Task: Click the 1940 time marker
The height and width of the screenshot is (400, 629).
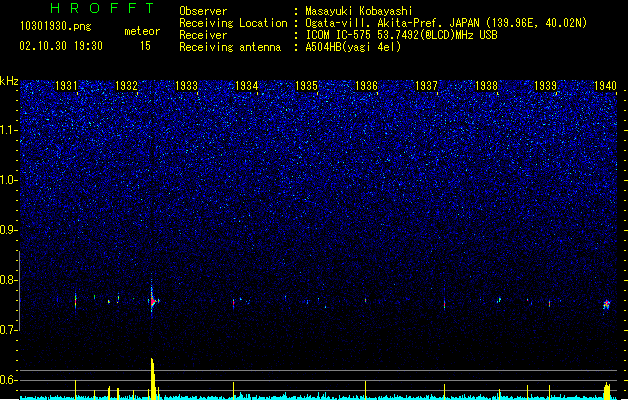Action: pos(605,86)
